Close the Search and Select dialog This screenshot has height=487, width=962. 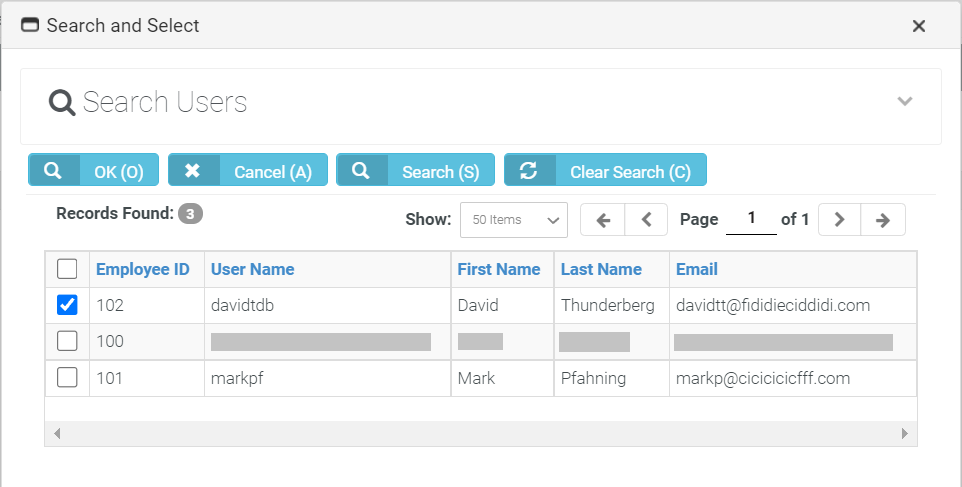pyautogui.click(x=918, y=26)
